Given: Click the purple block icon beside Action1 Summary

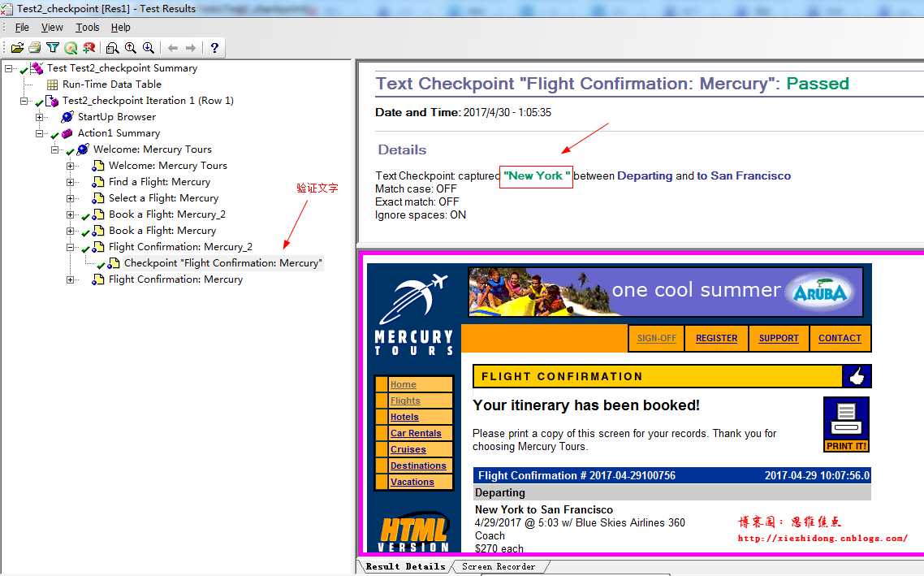Looking at the screenshot, I should click(x=67, y=133).
